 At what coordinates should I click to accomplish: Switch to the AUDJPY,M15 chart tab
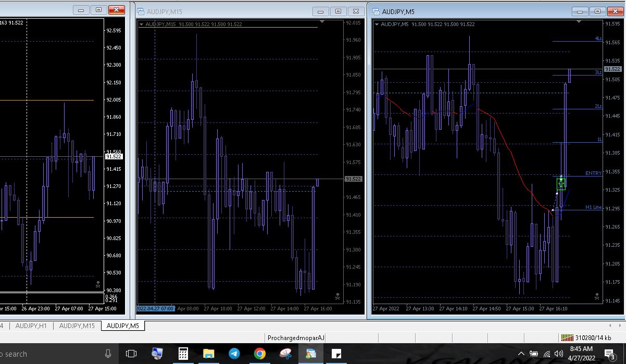[x=77, y=326]
